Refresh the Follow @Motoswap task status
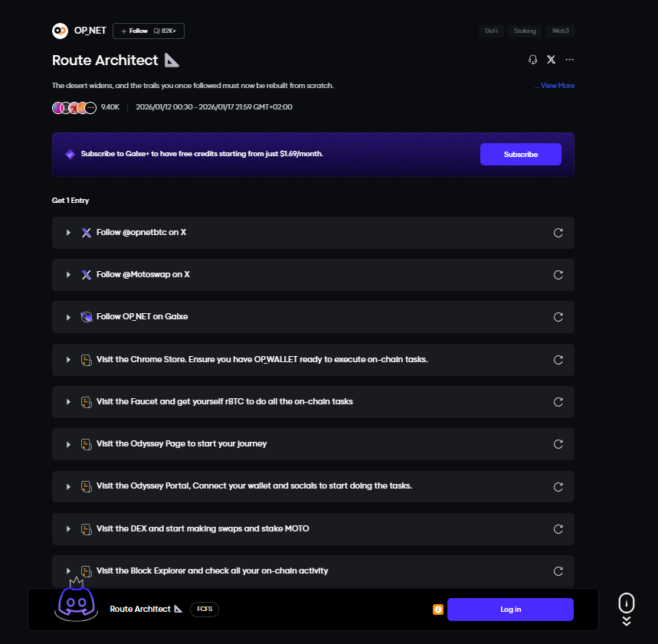This screenshot has width=658, height=644. 558,275
